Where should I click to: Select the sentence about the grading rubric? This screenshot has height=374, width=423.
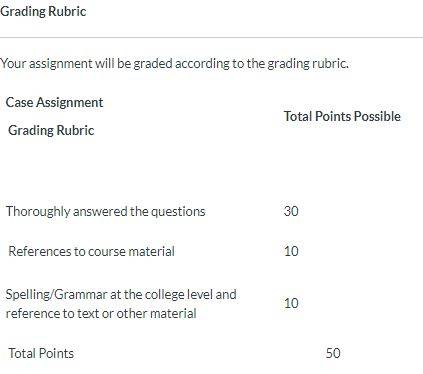pyautogui.click(x=174, y=63)
